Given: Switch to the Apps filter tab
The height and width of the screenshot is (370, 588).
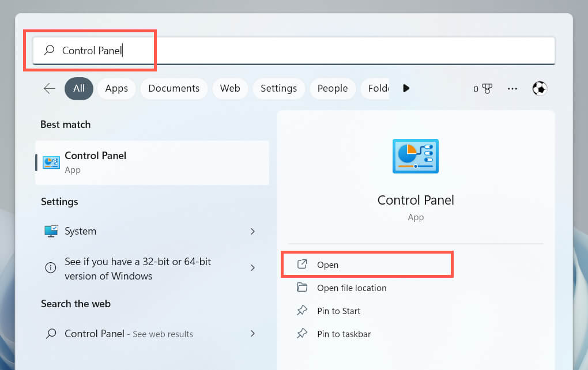Looking at the screenshot, I should tap(116, 88).
